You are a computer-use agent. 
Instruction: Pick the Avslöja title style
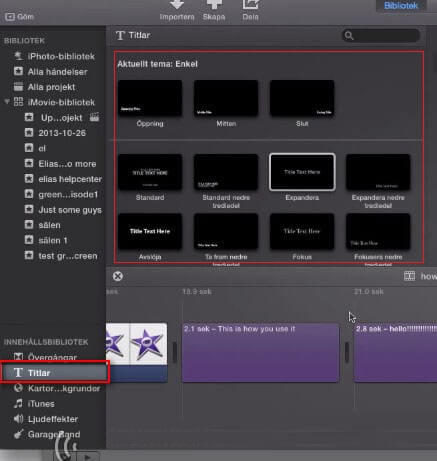coord(150,231)
